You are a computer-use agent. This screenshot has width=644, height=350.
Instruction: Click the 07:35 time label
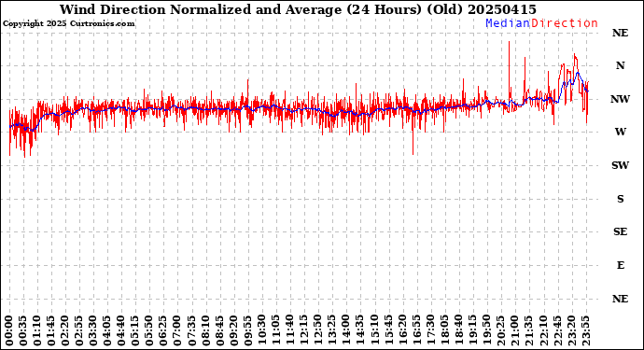click(x=192, y=330)
